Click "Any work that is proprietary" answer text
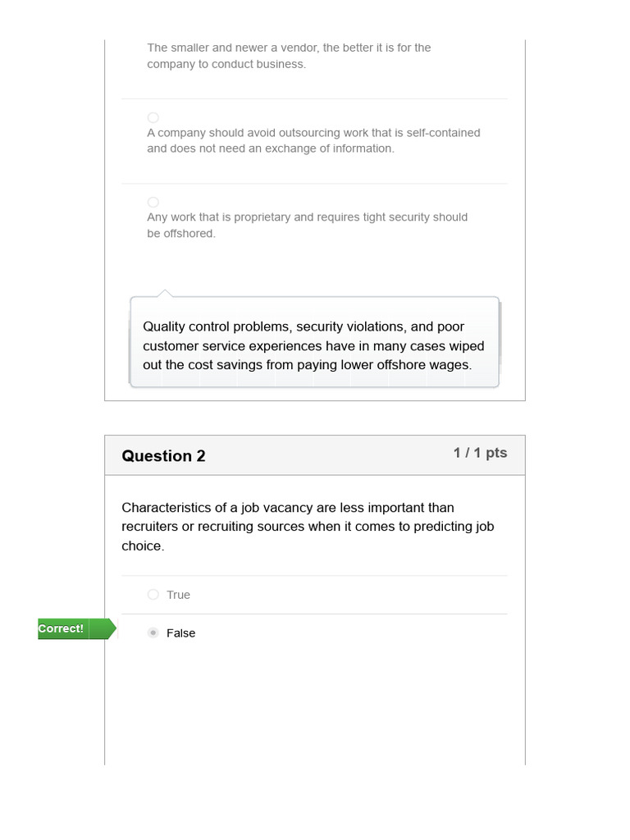The width and height of the screenshot is (630, 840). tap(307, 217)
